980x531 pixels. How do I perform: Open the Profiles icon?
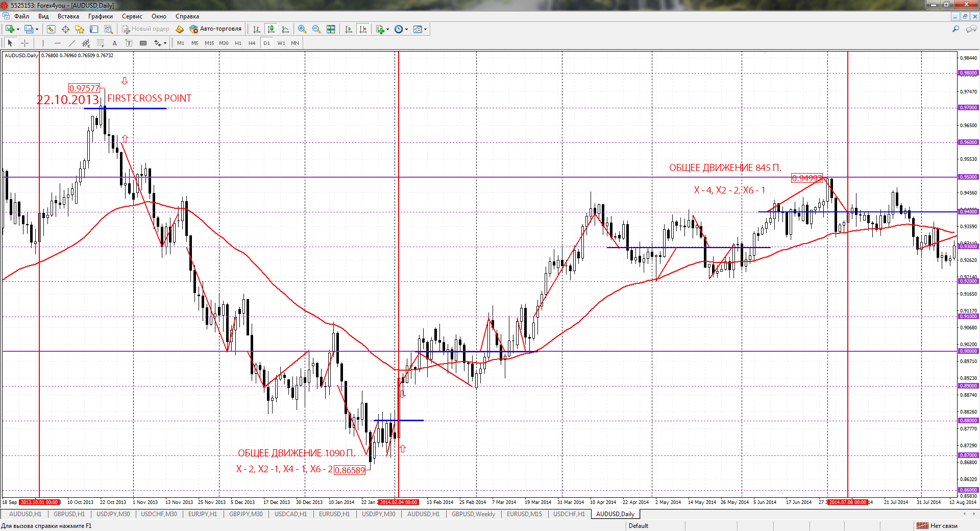tap(29, 29)
